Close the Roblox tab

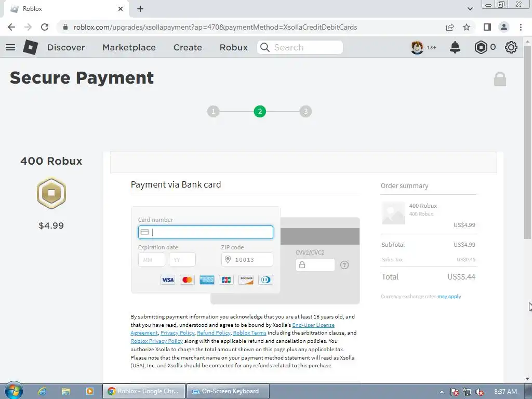click(x=121, y=9)
